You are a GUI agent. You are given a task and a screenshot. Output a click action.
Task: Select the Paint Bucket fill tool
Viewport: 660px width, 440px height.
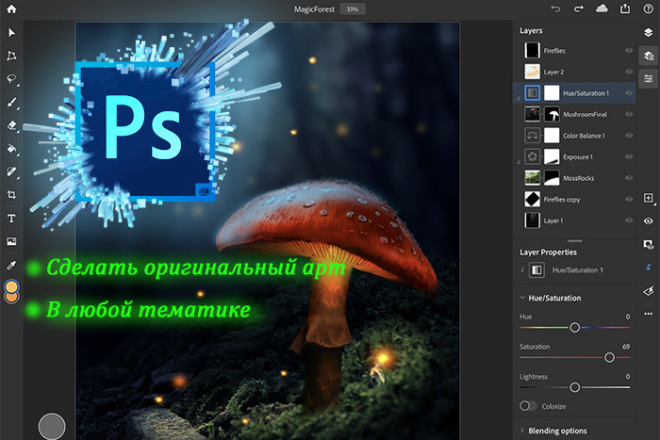(x=11, y=148)
